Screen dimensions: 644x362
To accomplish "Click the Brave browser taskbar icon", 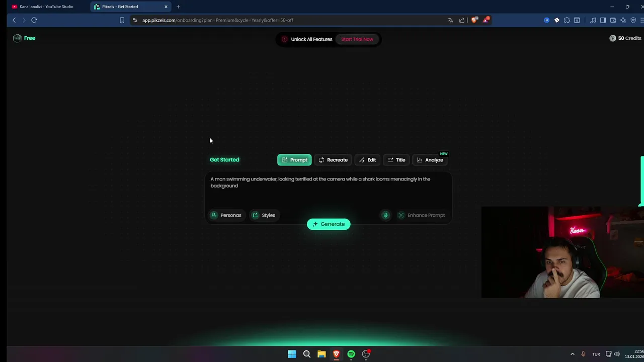I will click(x=336, y=354).
